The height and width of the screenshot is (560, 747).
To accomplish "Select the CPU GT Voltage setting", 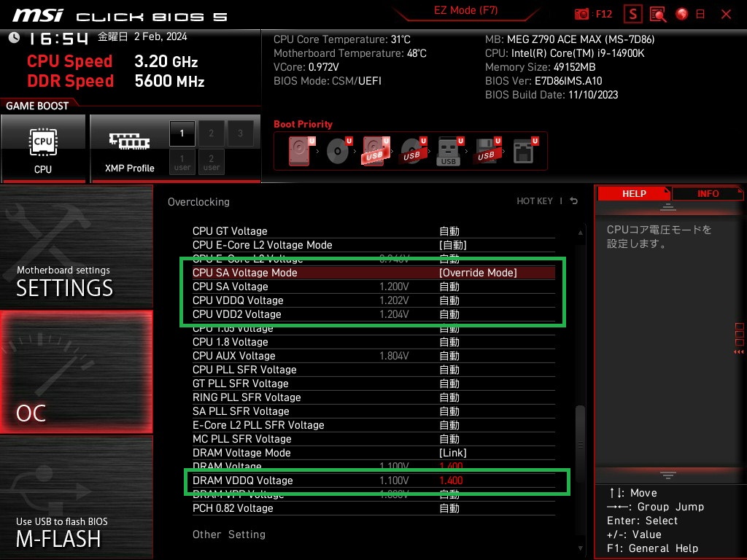I will click(x=373, y=231).
